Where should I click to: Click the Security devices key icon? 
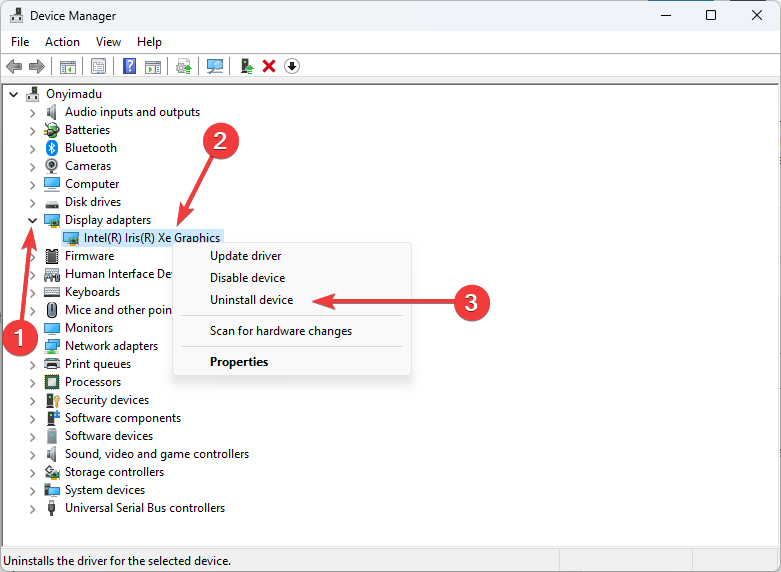[52, 400]
